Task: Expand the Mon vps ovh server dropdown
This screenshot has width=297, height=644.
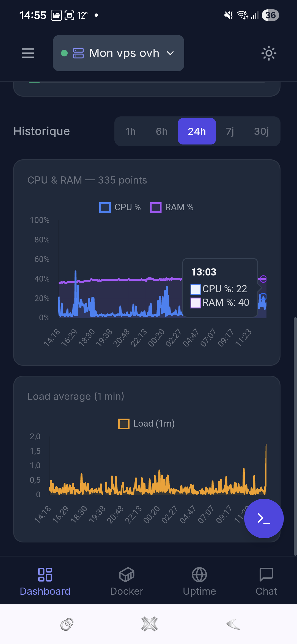Action: [x=119, y=53]
